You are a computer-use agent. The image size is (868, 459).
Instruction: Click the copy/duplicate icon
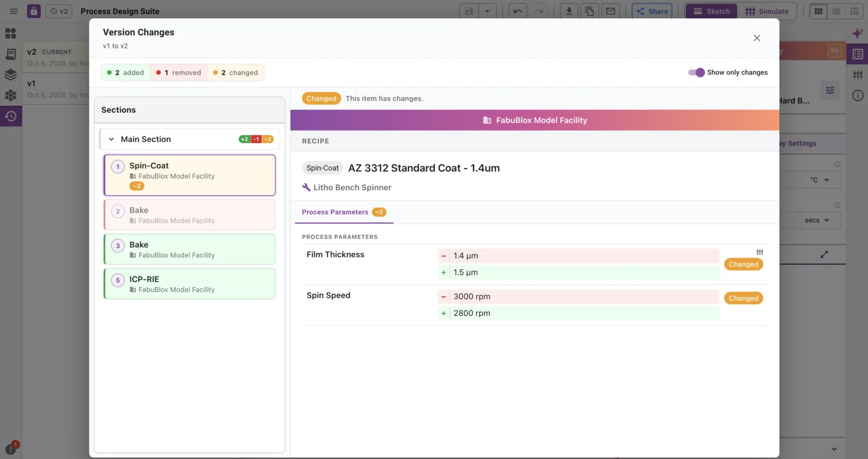tap(590, 11)
